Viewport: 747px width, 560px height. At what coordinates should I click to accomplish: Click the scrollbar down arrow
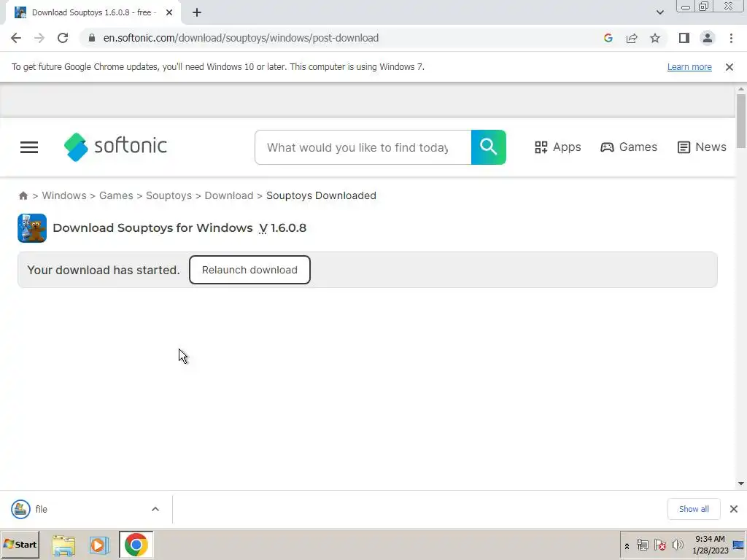(741, 483)
